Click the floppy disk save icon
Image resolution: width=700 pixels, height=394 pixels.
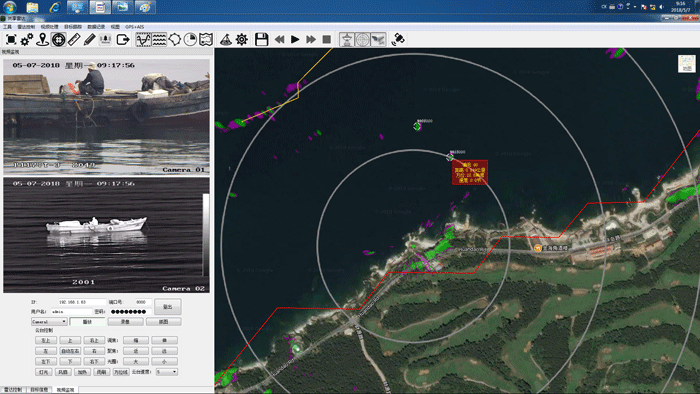[x=262, y=40]
